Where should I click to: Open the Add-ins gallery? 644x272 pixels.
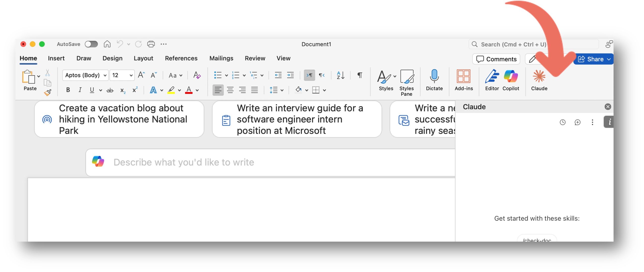[464, 80]
